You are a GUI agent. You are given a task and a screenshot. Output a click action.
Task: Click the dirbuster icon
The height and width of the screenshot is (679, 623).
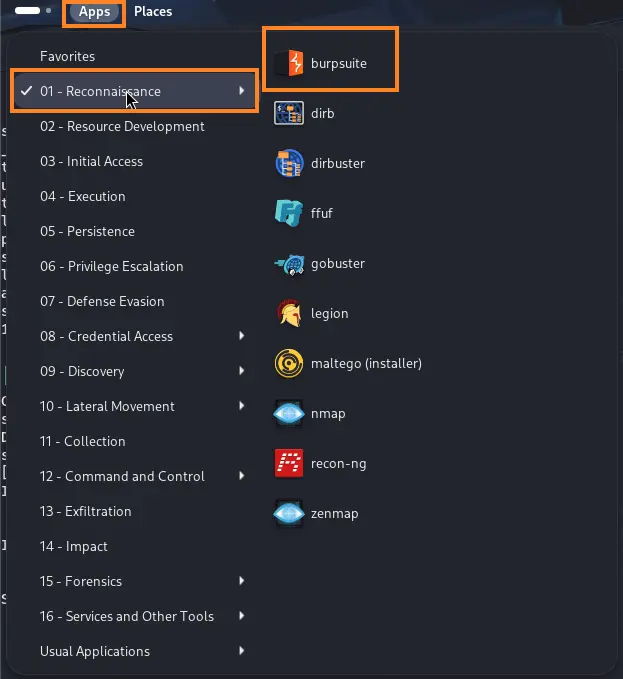(x=289, y=163)
